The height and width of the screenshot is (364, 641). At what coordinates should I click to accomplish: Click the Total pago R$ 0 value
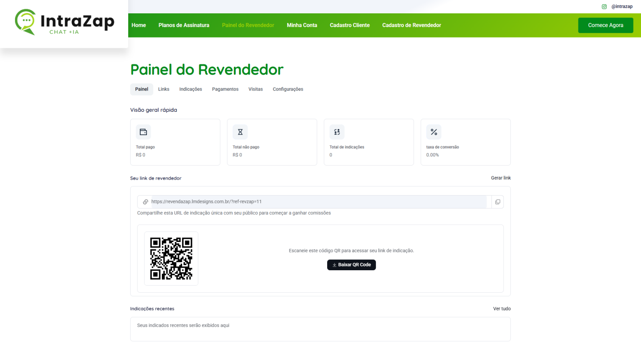click(x=141, y=155)
